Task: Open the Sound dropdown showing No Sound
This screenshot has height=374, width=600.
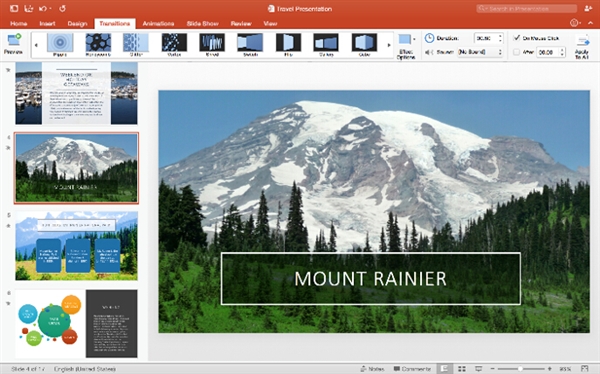Action: click(x=480, y=52)
